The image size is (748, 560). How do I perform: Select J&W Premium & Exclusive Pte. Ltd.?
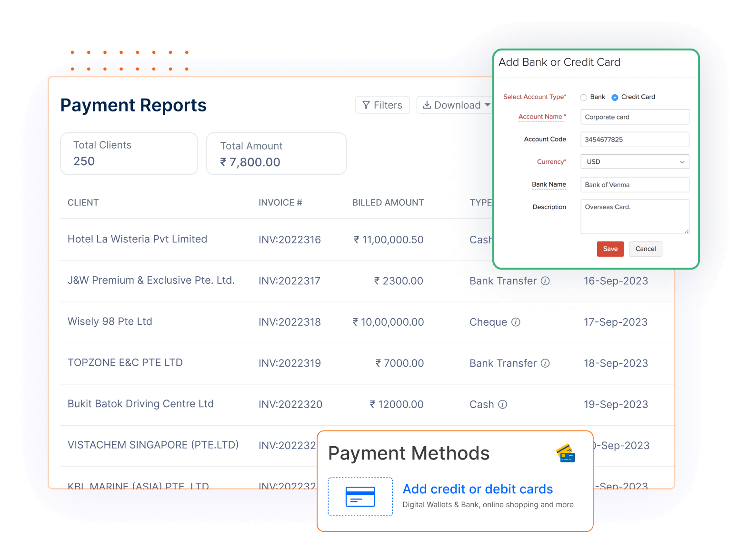pos(151,280)
